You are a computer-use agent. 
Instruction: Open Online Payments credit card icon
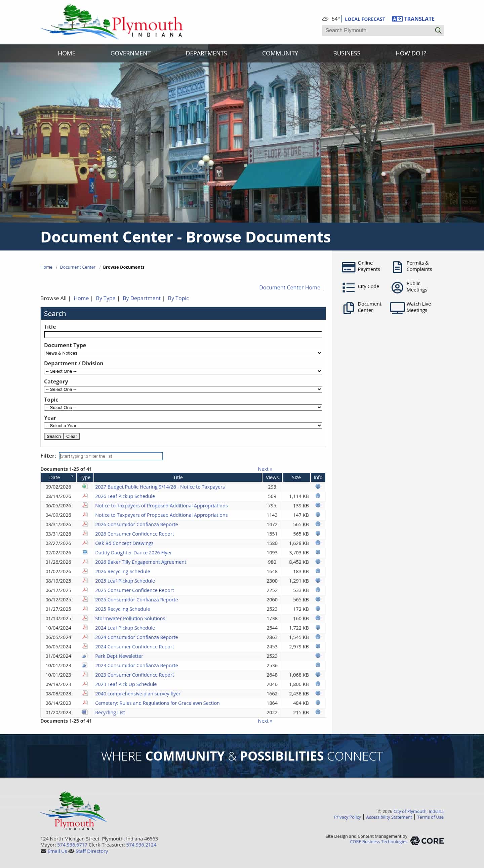point(349,267)
